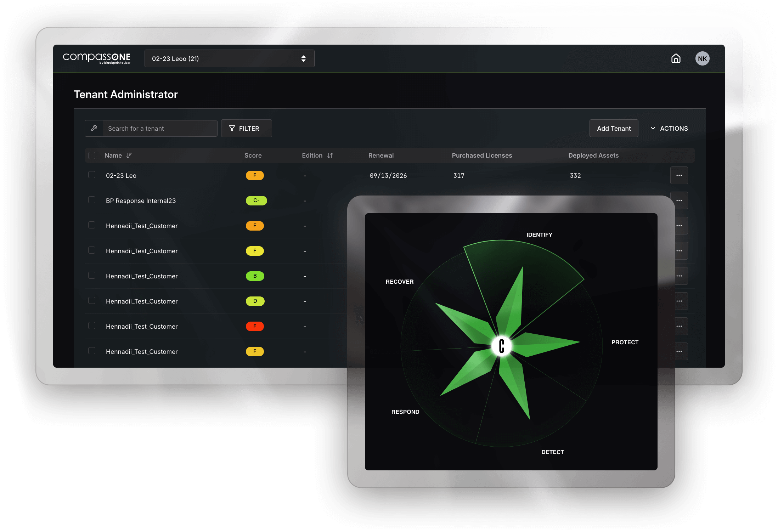Click the 09/13/2026 renewal date
This screenshot has width=778, height=532.
(x=388, y=176)
